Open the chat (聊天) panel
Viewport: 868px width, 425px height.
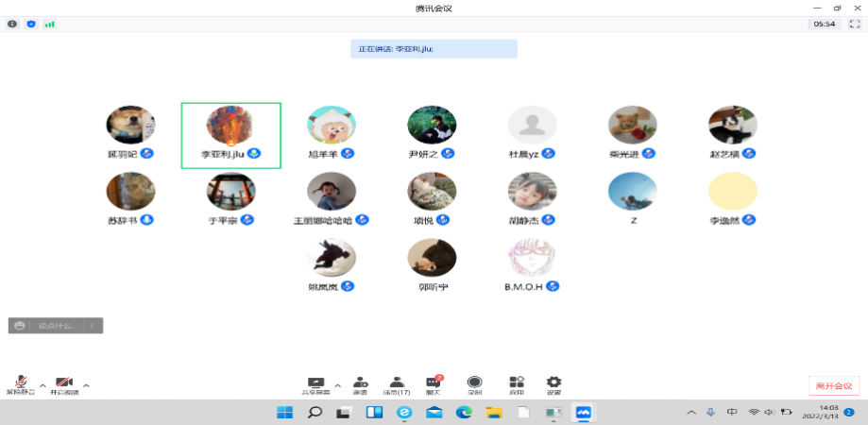click(434, 384)
